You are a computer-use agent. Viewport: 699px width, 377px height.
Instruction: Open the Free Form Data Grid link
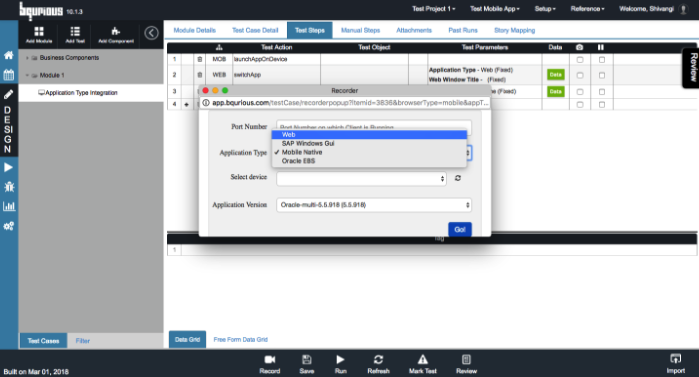click(x=241, y=340)
